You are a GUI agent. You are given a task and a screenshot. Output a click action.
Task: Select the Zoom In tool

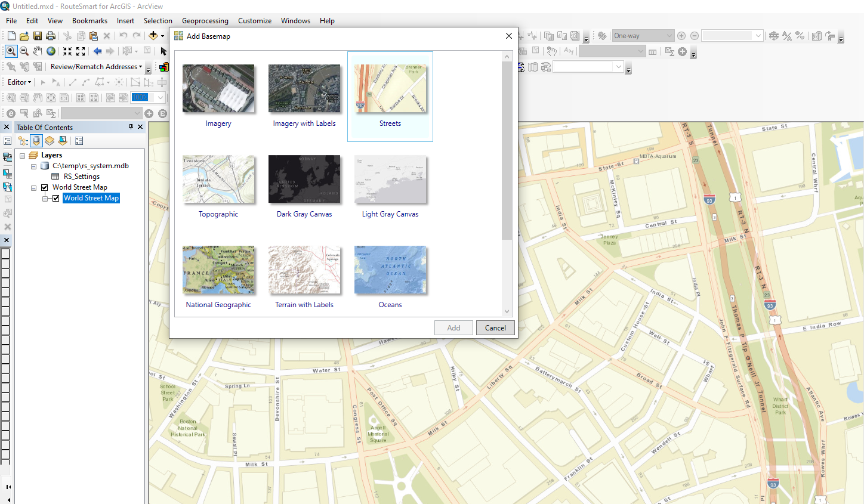tap(11, 51)
